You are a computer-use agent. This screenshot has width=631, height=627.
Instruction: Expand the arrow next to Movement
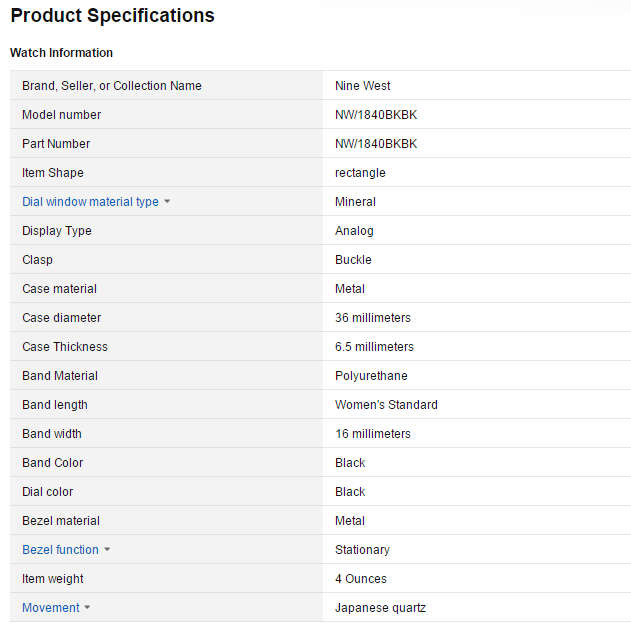tap(87, 607)
